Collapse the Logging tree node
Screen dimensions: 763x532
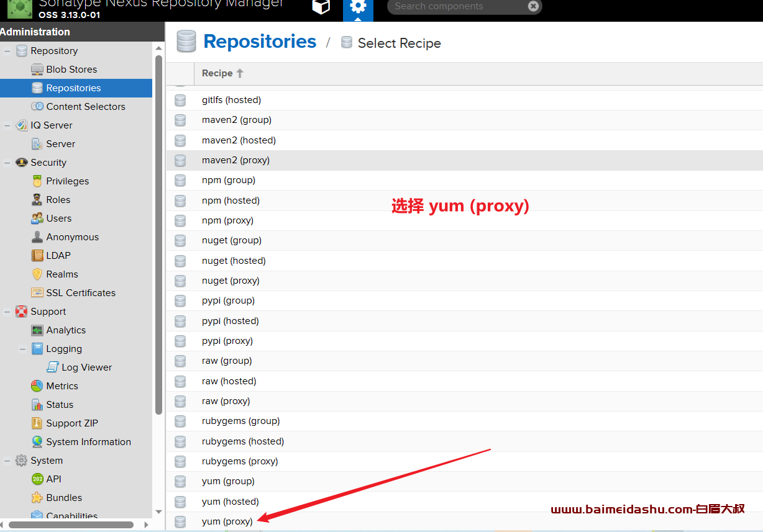23,349
